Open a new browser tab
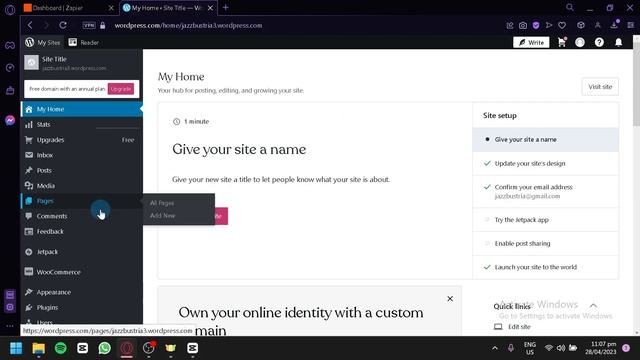640x360 pixels. (225, 7)
